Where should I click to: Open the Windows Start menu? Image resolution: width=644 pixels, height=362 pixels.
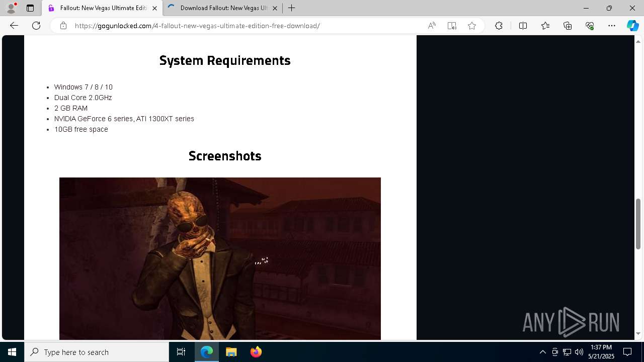[12, 352]
